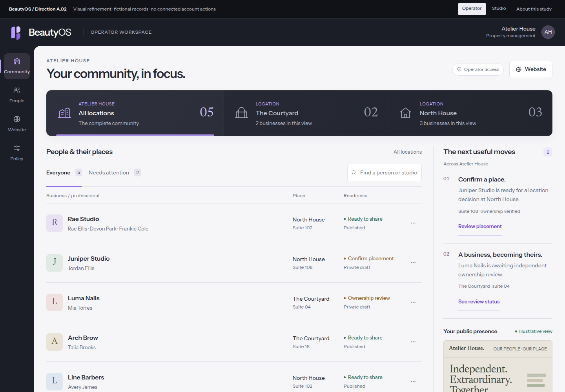Open About this study
Image resolution: width=565 pixels, height=392 pixels.
tap(534, 9)
